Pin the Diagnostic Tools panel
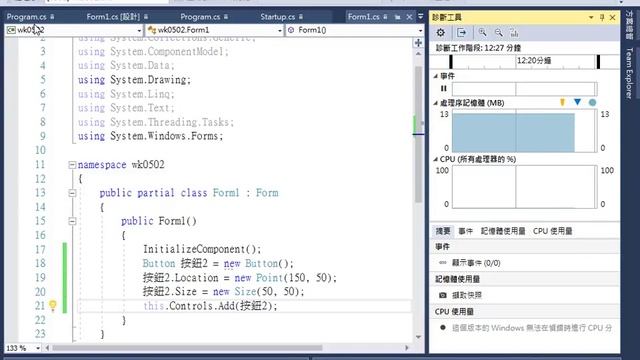The height and width of the screenshot is (360, 640). (602, 17)
